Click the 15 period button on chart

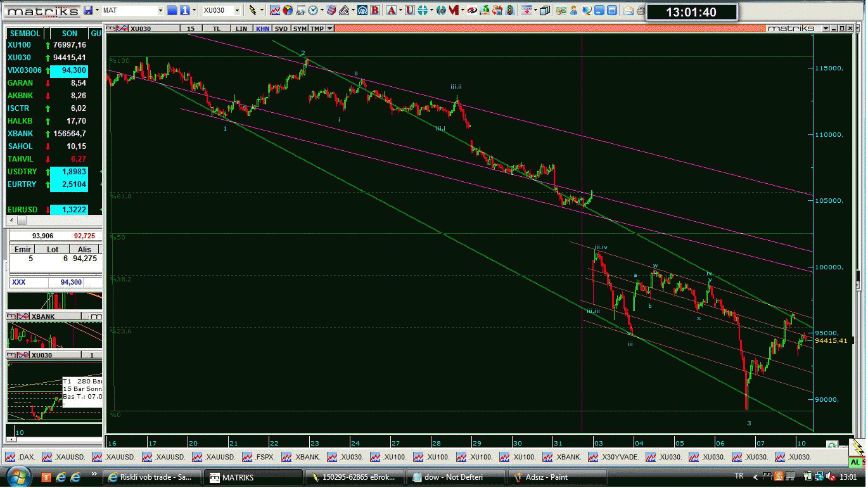click(191, 29)
